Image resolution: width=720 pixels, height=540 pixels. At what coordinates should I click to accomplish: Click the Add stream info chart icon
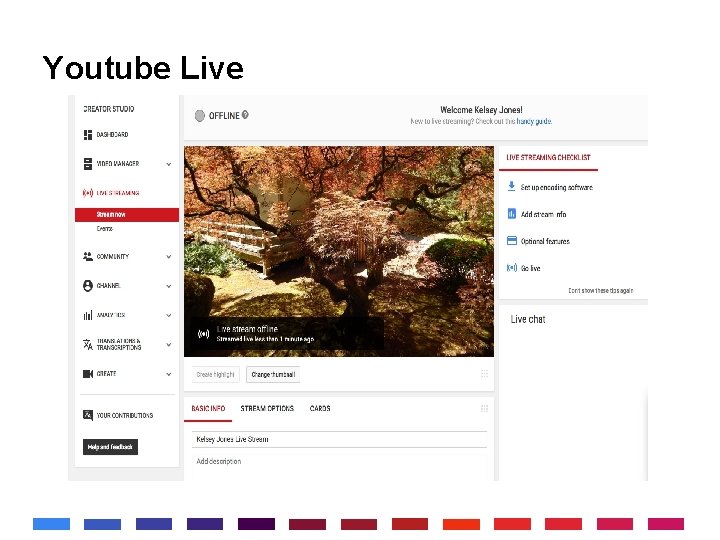point(512,214)
